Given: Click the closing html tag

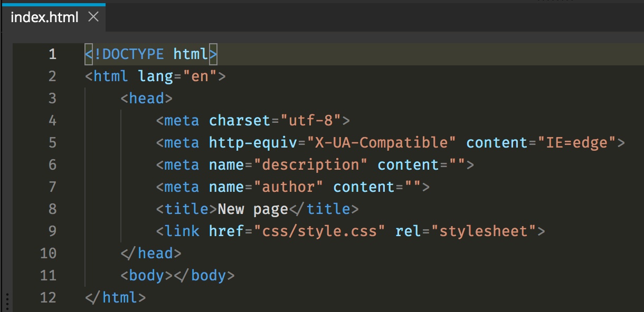Looking at the screenshot, I should [x=116, y=298].
